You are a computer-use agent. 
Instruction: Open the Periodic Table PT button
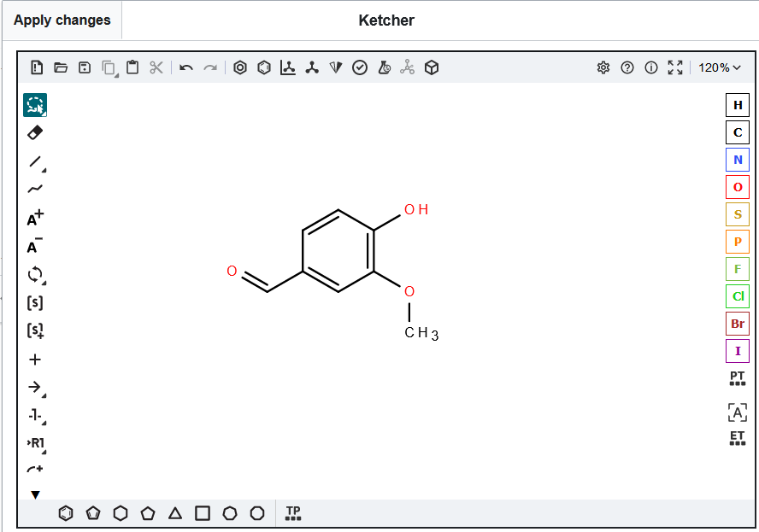(737, 378)
